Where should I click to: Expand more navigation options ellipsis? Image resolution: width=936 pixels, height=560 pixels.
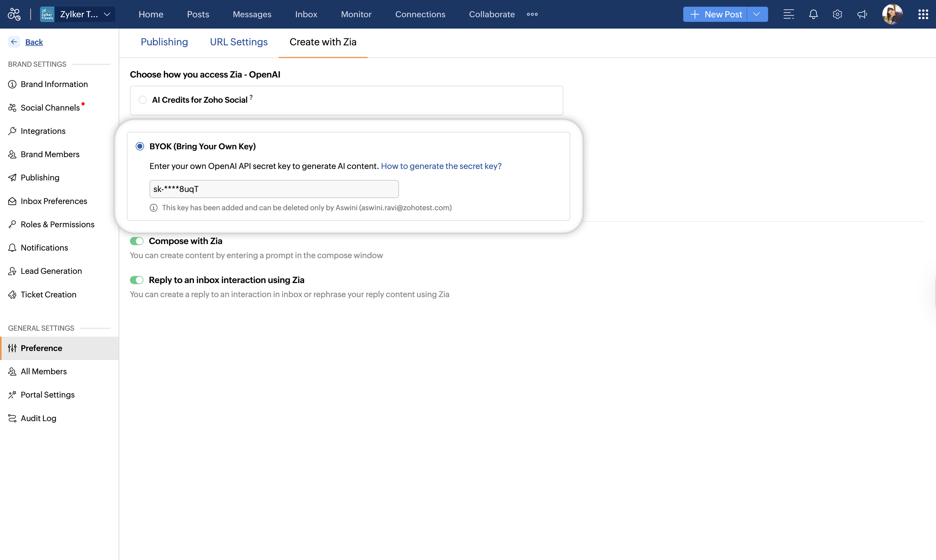(532, 14)
